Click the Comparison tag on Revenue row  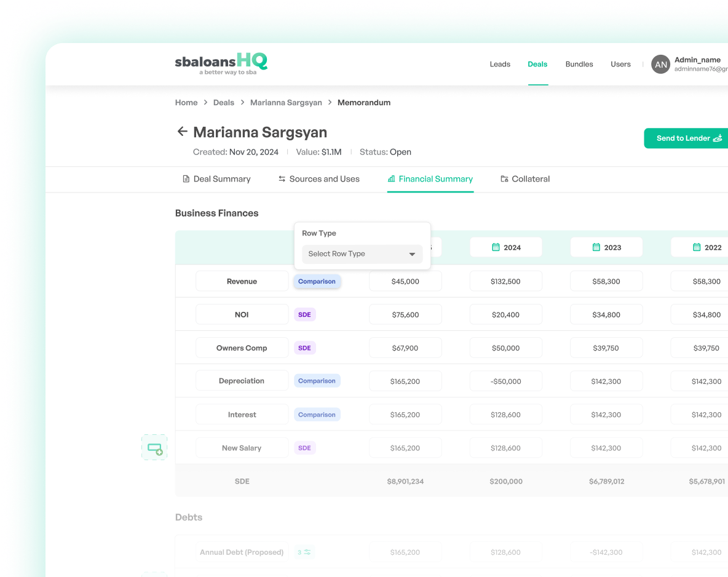coord(317,282)
